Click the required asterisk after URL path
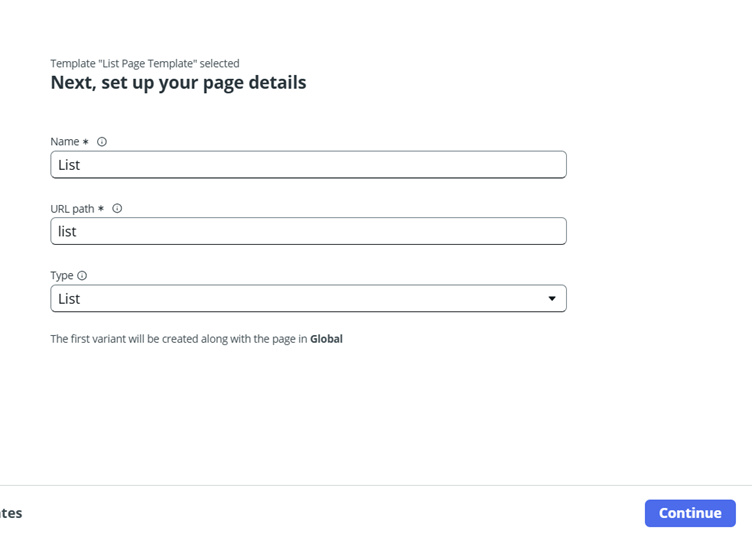The height and width of the screenshot is (534, 752). click(x=101, y=208)
